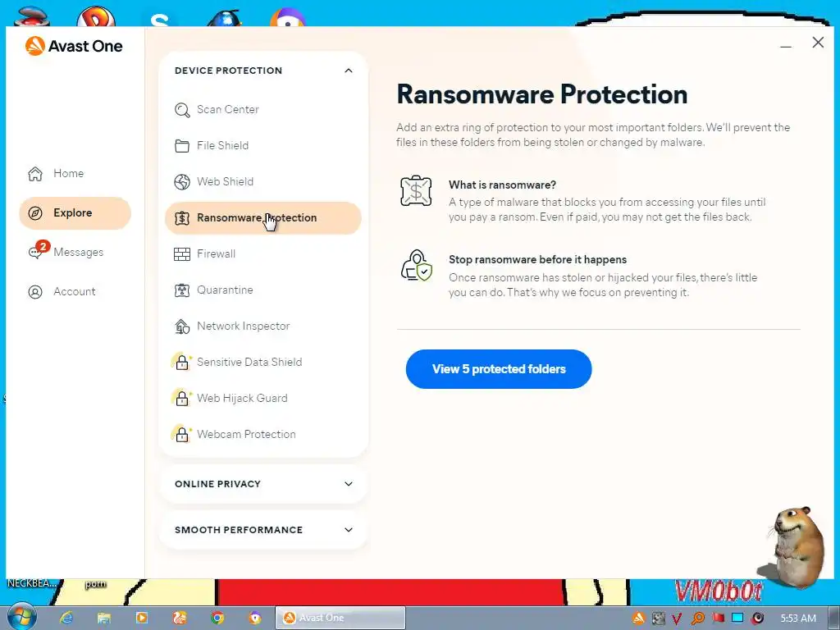Click the network monitor tray icon
The height and width of the screenshot is (630, 840).
pos(737,619)
